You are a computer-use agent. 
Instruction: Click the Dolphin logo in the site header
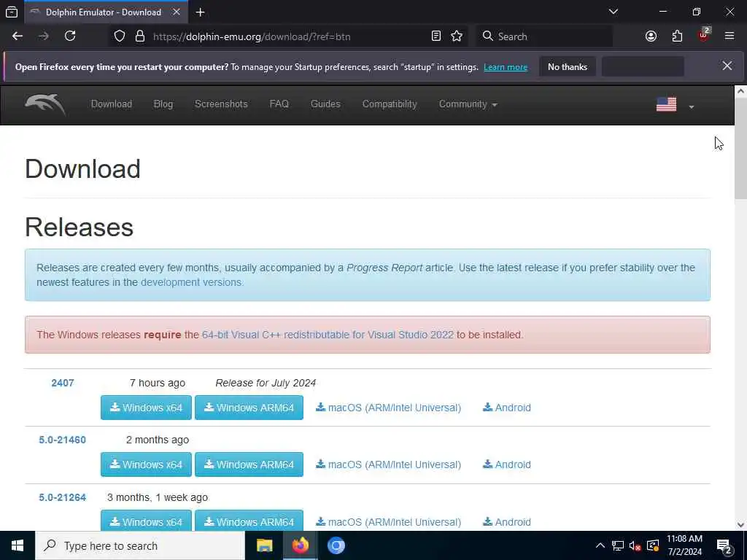(x=45, y=104)
